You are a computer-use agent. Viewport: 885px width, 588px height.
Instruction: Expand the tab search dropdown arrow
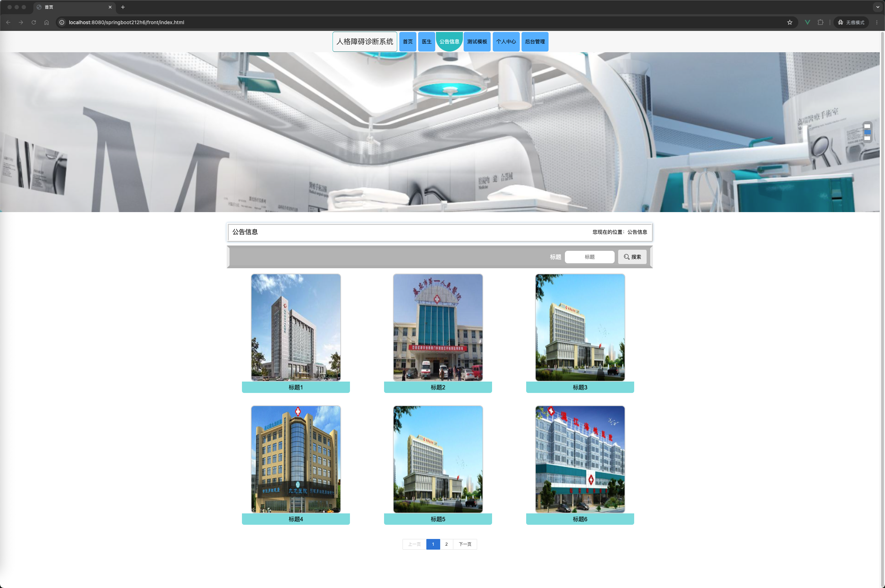[x=878, y=7]
